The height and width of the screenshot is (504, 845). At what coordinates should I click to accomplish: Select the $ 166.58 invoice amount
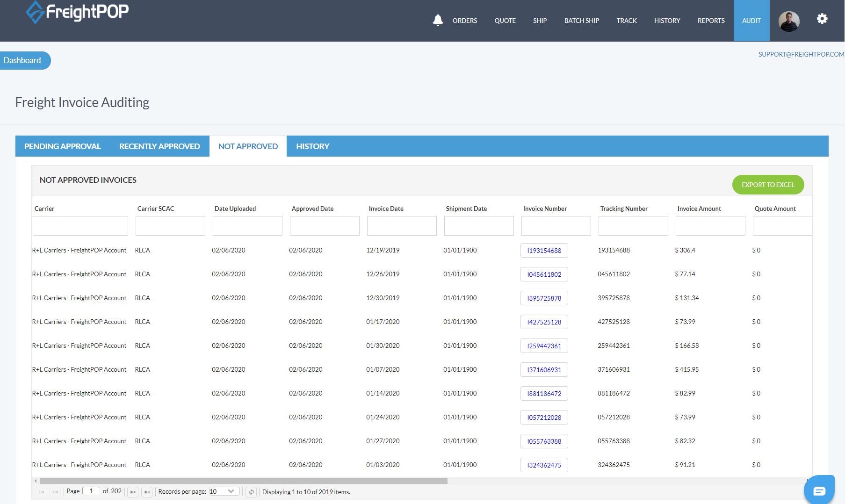[686, 346]
